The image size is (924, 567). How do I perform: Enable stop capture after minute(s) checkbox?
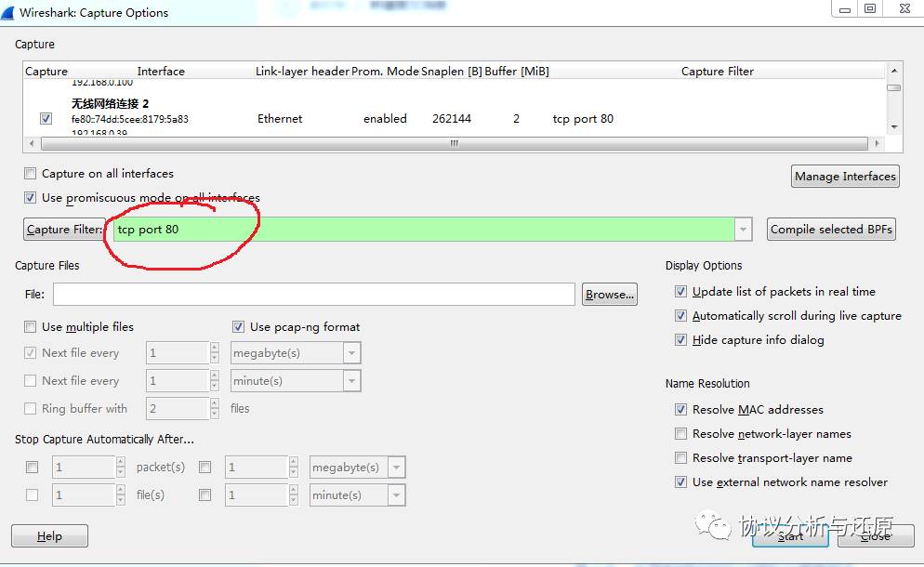pyautogui.click(x=205, y=495)
